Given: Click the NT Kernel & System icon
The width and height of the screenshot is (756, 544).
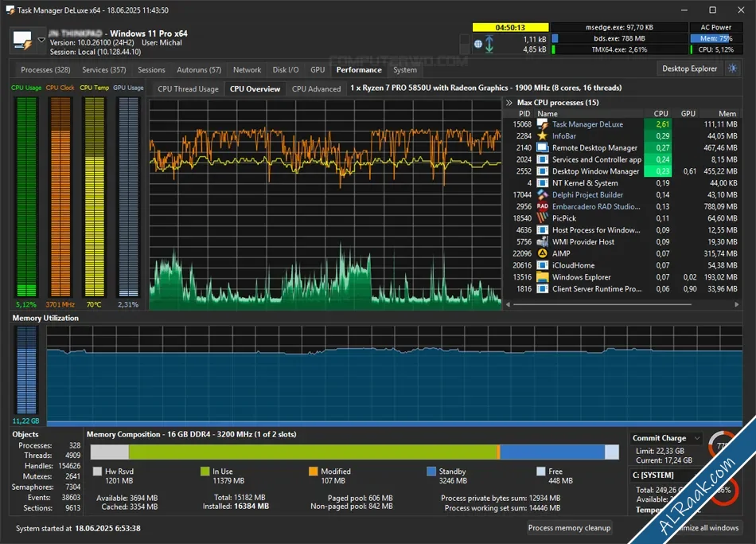Looking at the screenshot, I should click(x=543, y=183).
